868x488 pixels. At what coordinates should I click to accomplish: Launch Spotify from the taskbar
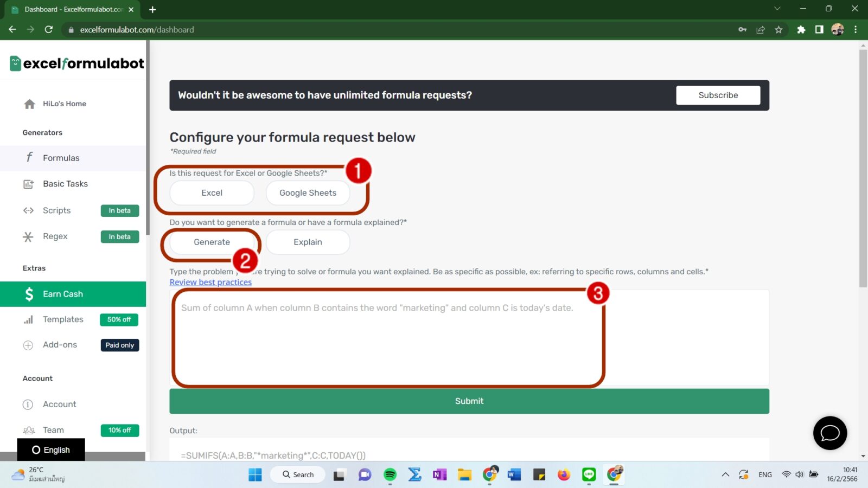(x=390, y=475)
